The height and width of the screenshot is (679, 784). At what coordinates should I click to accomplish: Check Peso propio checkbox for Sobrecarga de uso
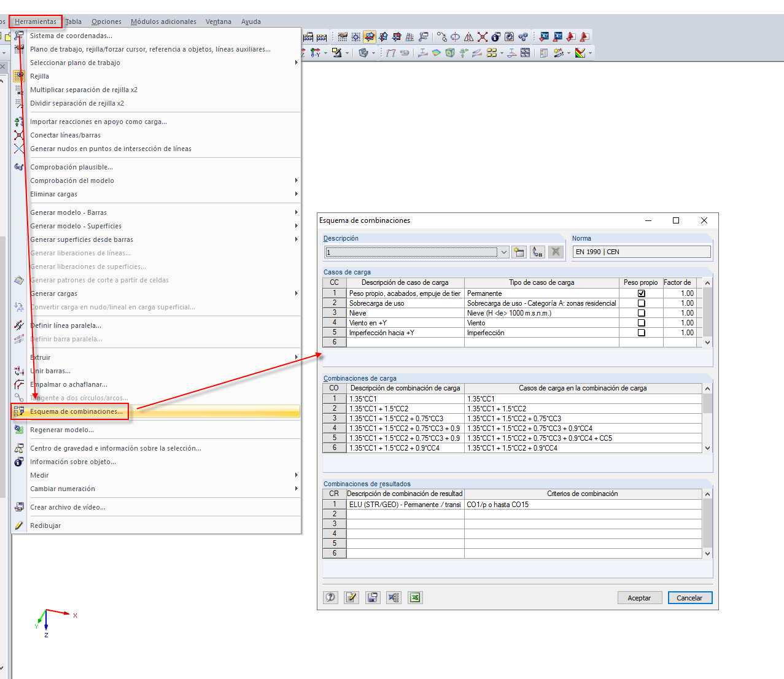pos(641,303)
